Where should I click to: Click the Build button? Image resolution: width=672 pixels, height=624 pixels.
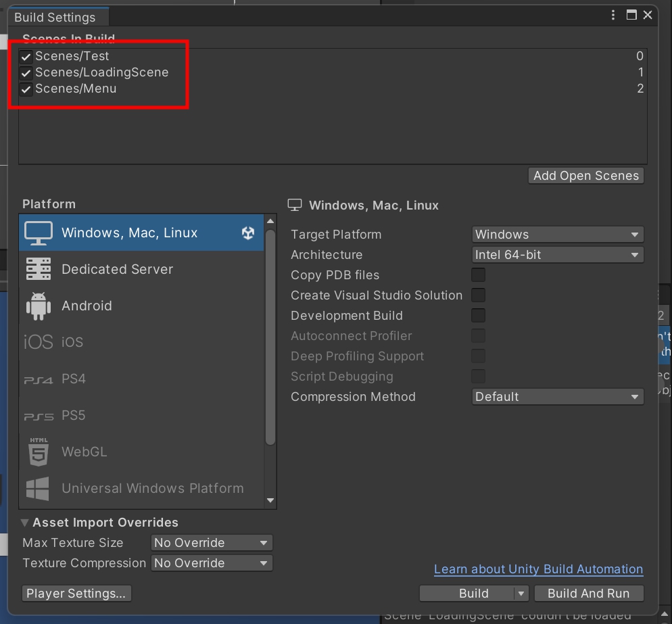pos(466,593)
